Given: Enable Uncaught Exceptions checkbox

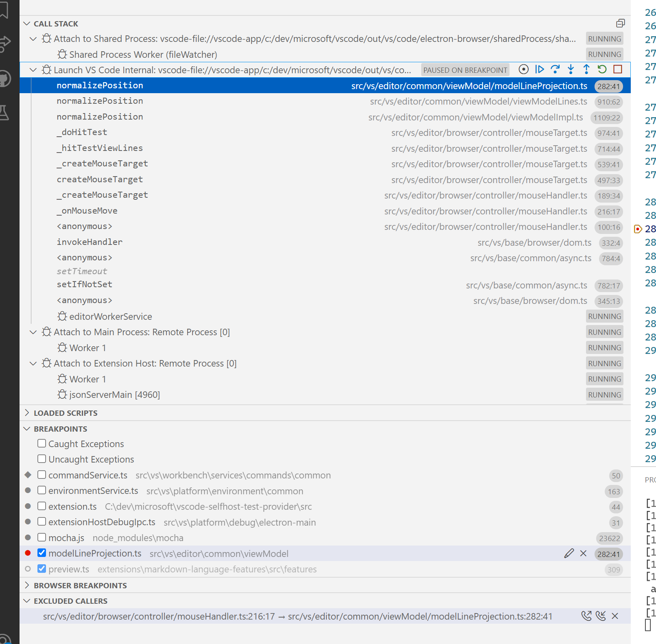Looking at the screenshot, I should (x=42, y=459).
